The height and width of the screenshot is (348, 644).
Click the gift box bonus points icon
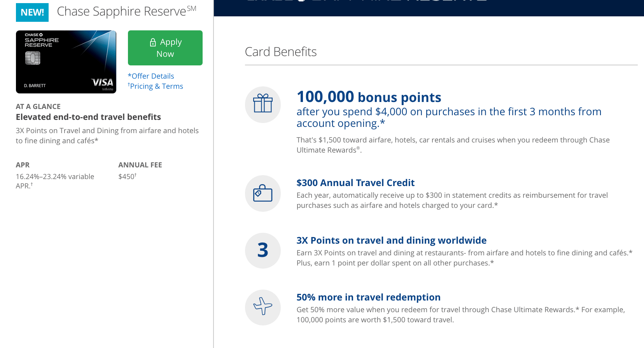point(263,104)
